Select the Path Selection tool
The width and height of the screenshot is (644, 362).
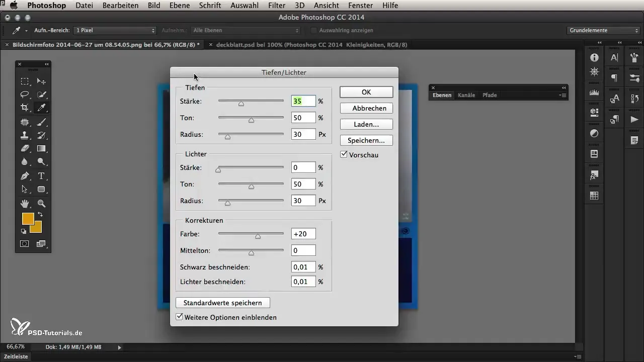[x=24, y=190]
